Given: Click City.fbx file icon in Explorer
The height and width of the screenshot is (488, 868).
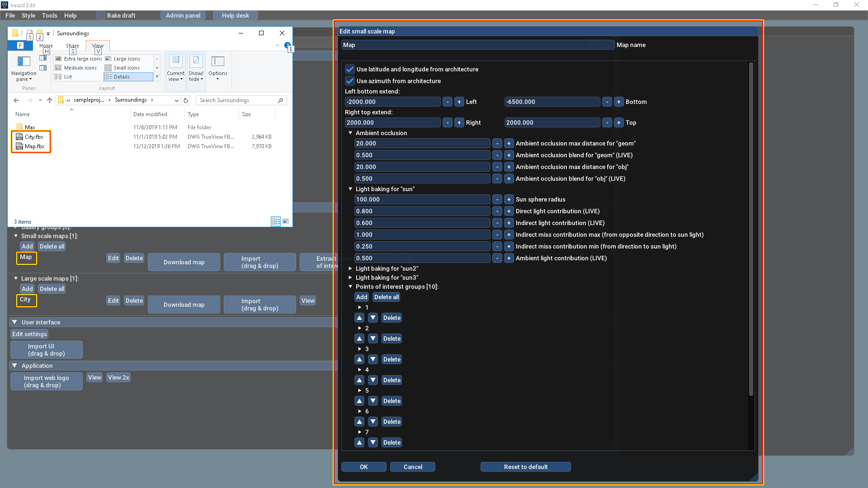Looking at the screenshot, I should click(19, 136).
